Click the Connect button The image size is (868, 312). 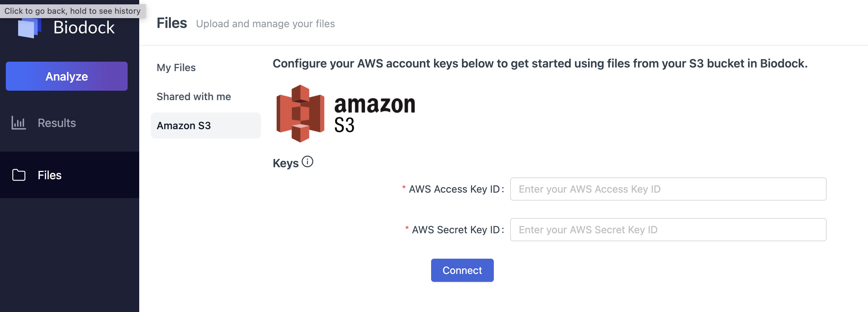[462, 270]
